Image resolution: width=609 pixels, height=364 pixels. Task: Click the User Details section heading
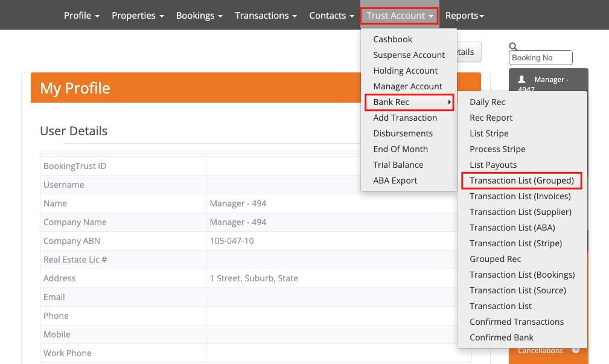(x=74, y=131)
